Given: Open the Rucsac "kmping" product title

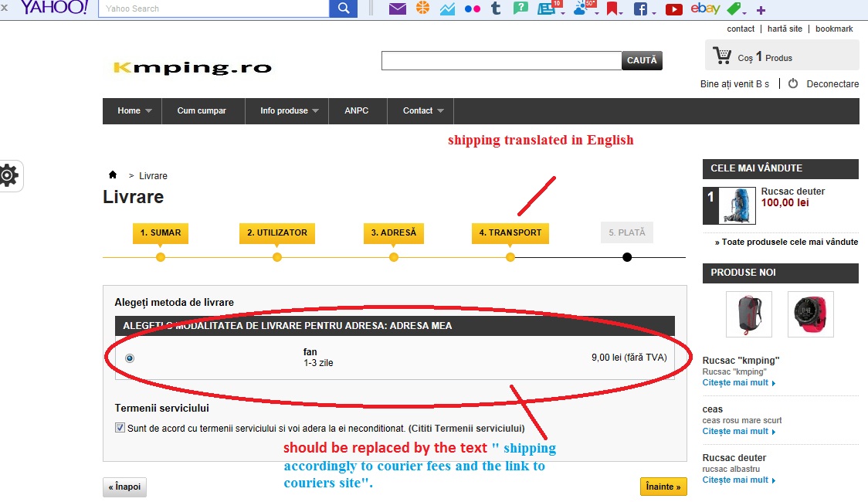Looking at the screenshot, I should [741, 361].
